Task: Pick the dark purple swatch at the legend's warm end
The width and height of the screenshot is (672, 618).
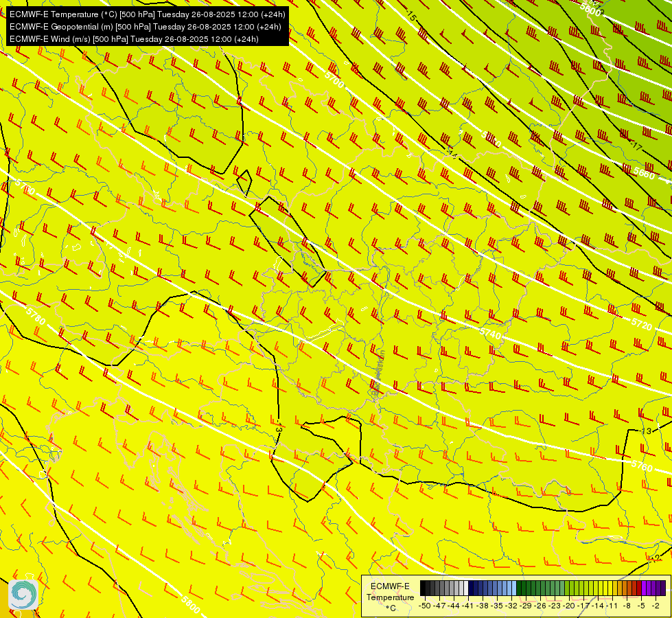Action: 663,588
